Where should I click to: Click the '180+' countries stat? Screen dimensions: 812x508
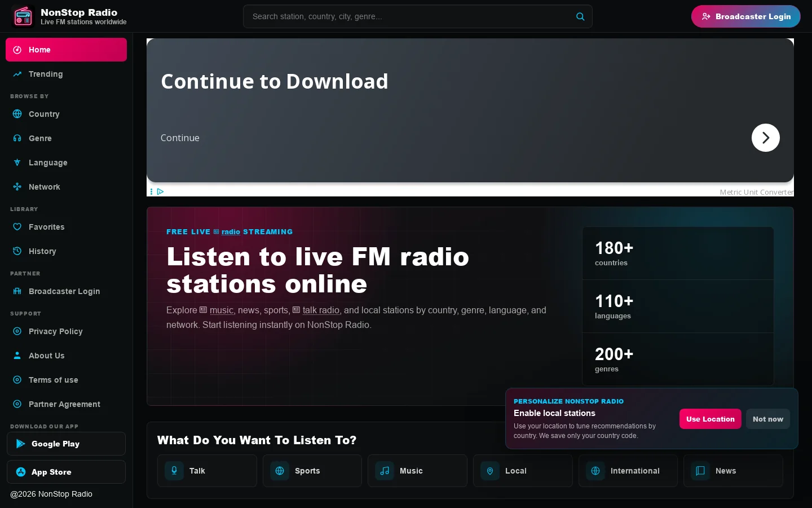pyautogui.click(x=678, y=253)
